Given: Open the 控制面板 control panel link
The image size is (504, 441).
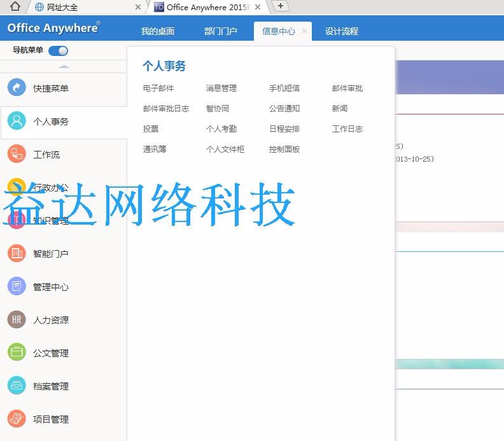Looking at the screenshot, I should [x=284, y=150].
